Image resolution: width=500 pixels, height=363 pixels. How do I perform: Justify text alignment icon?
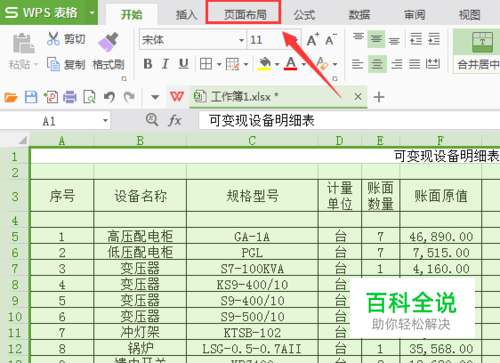pyautogui.click(x=415, y=64)
